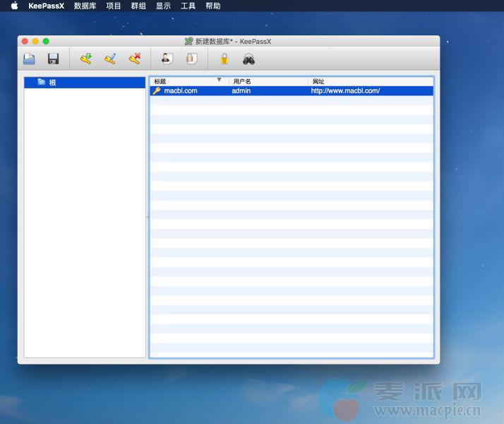Copy password to clipboard via toolbar icon

pyautogui.click(x=191, y=59)
